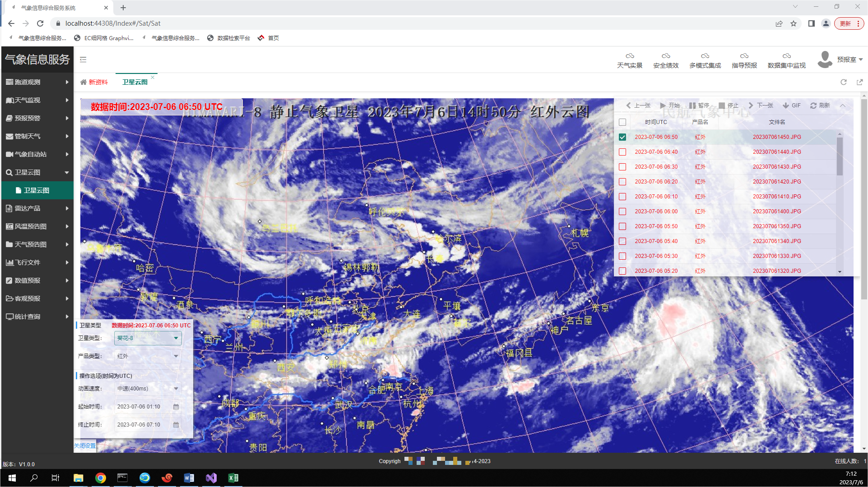Open the 产品类型 dropdown showing 红外
The width and height of the screenshot is (868, 487).
[148, 356]
